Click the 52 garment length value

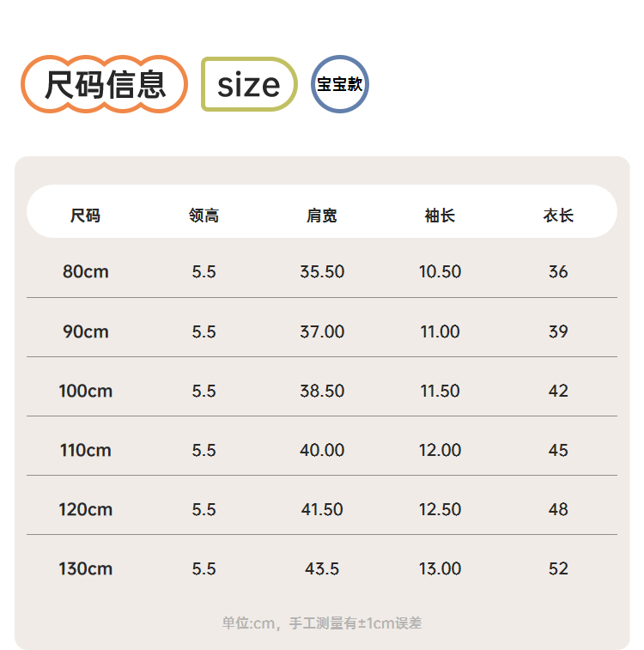point(558,568)
